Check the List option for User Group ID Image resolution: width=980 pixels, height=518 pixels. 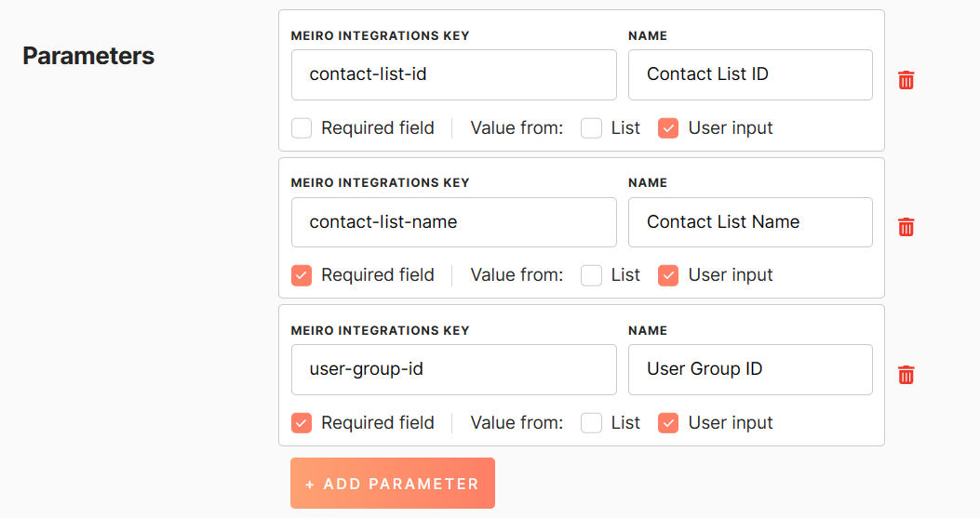(591, 423)
